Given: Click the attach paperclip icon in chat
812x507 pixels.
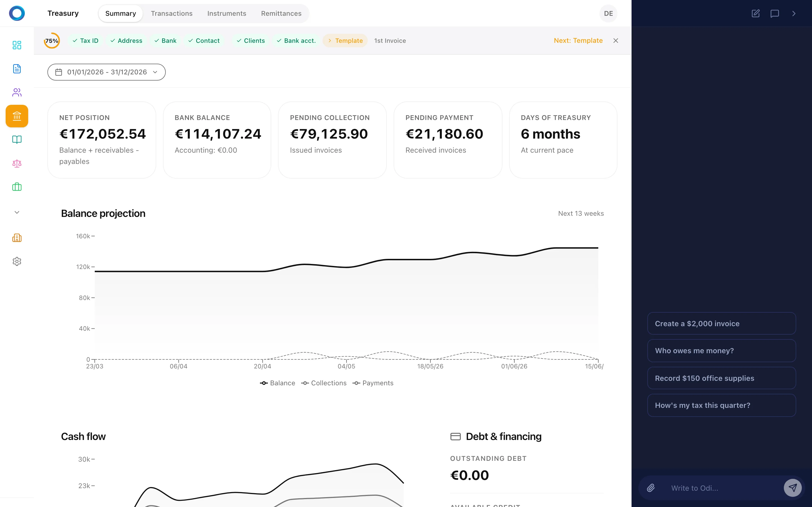Looking at the screenshot, I should pos(651,488).
